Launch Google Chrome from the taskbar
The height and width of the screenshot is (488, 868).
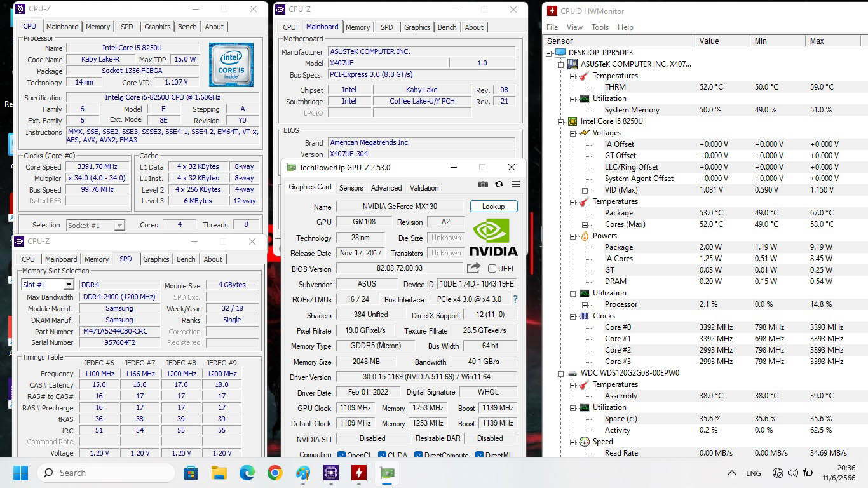[x=275, y=473]
